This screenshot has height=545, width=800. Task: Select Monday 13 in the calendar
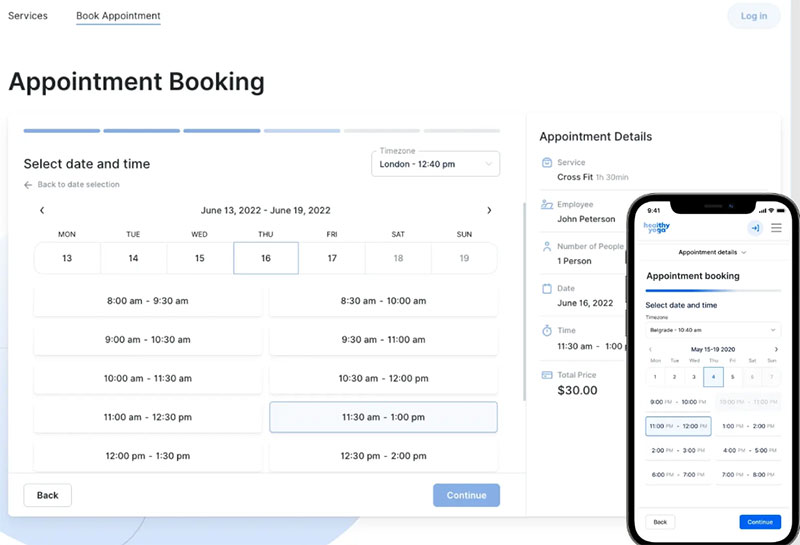click(67, 258)
